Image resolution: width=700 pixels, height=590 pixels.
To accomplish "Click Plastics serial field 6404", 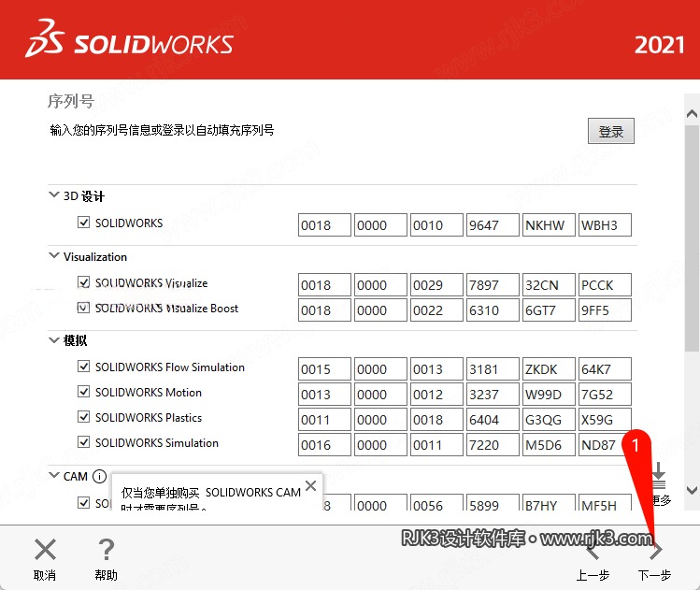I will [493, 420].
